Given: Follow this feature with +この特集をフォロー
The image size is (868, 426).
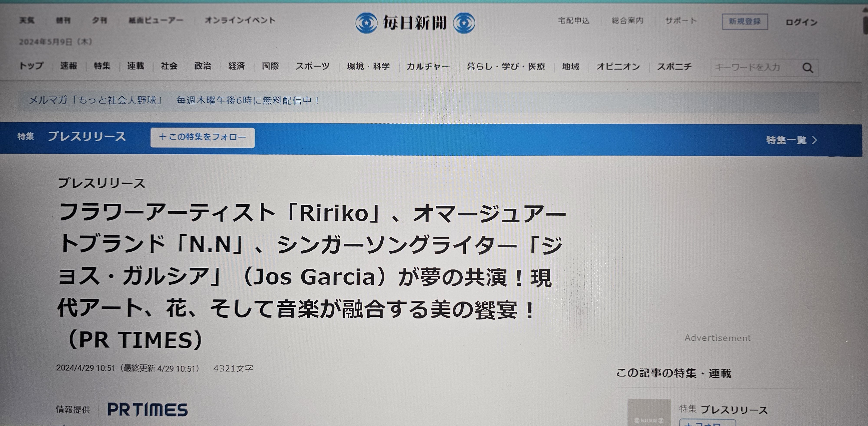Looking at the screenshot, I should [x=202, y=137].
